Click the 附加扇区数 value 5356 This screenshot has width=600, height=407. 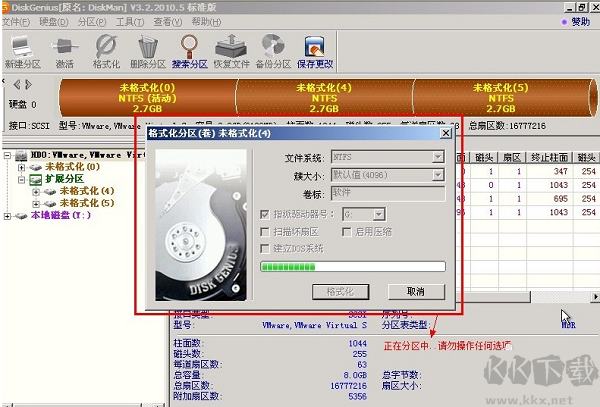pyautogui.click(x=358, y=396)
